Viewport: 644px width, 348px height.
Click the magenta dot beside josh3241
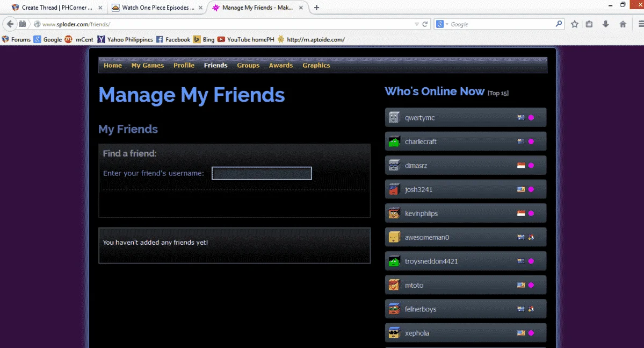(x=531, y=189)
